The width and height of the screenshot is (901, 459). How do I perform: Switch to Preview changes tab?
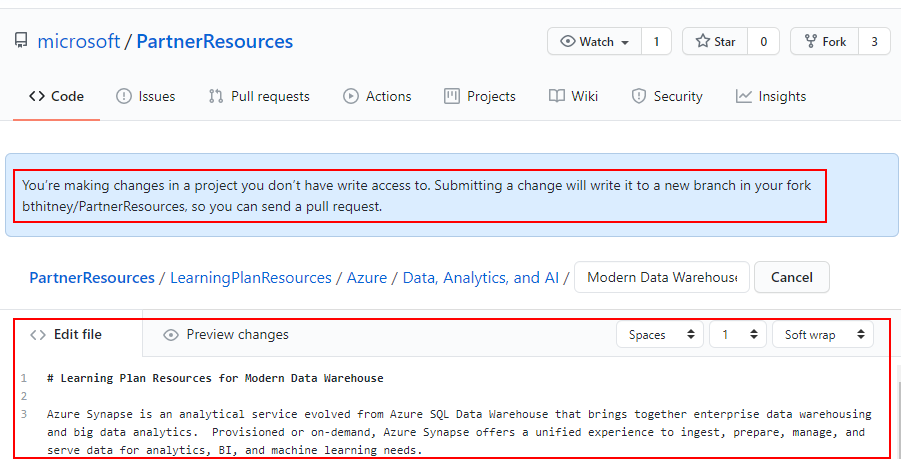coord(226,335)
